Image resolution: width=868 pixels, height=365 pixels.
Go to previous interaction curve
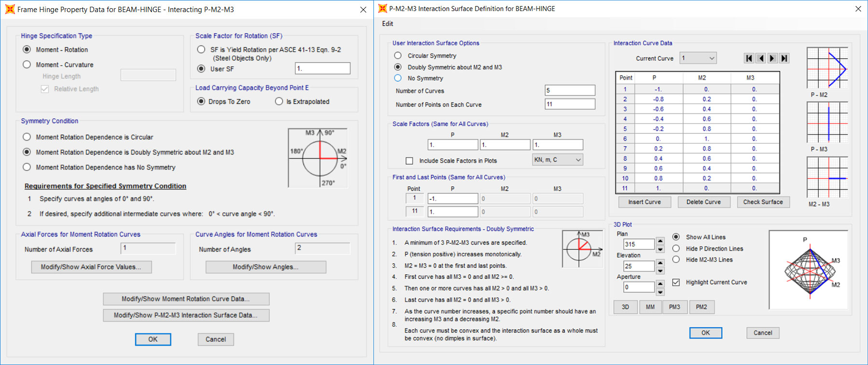tap(761, 58)
